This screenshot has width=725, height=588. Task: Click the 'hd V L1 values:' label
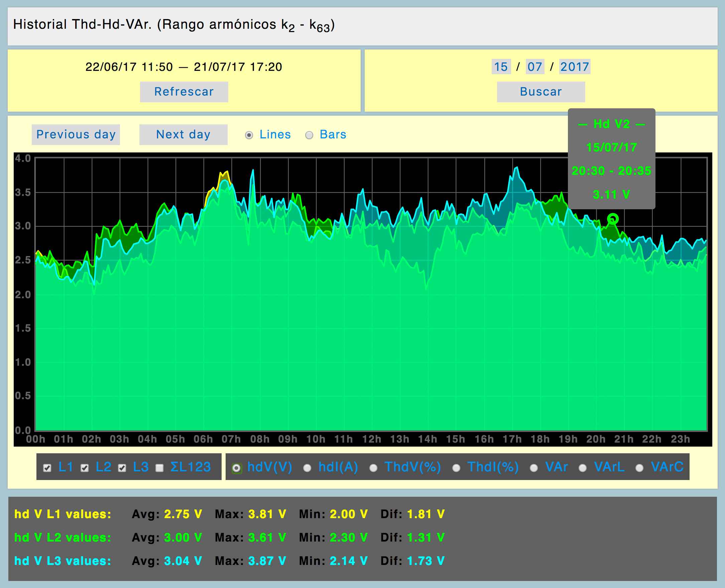(x=63, y=514)
